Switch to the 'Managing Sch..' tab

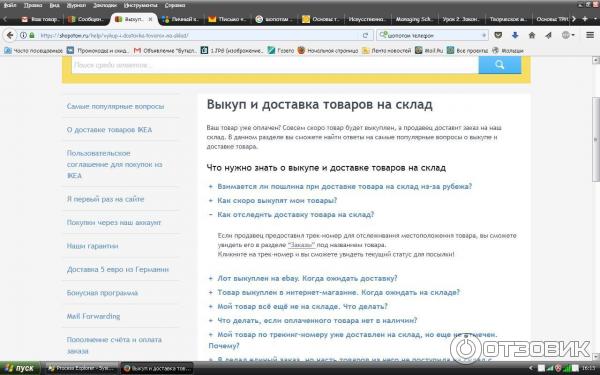click(x=414, y=19)
